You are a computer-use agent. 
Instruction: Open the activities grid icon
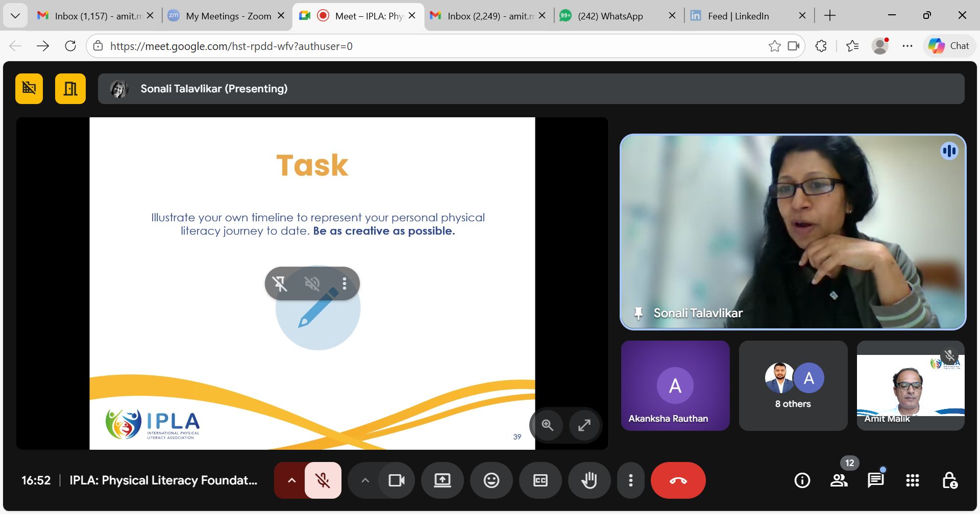coord(912,480)
